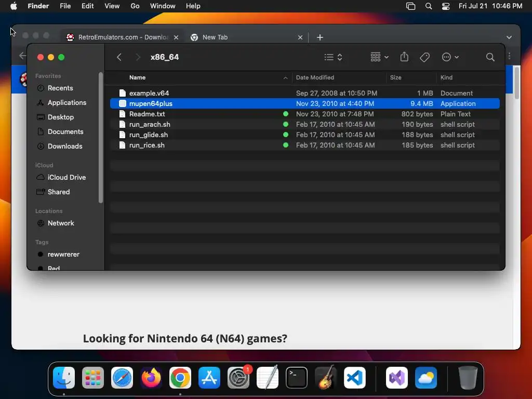The width and height of the screenshot is (532, 399).
Task: Open Finder from the Dock
Action: coord(64,378)
